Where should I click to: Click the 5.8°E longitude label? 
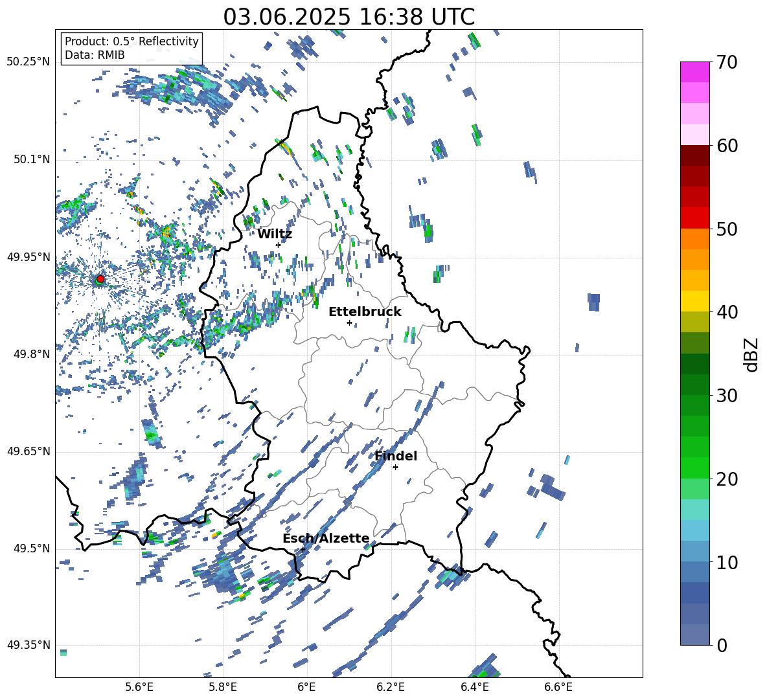pyautogui.click(x=223, y=687)
